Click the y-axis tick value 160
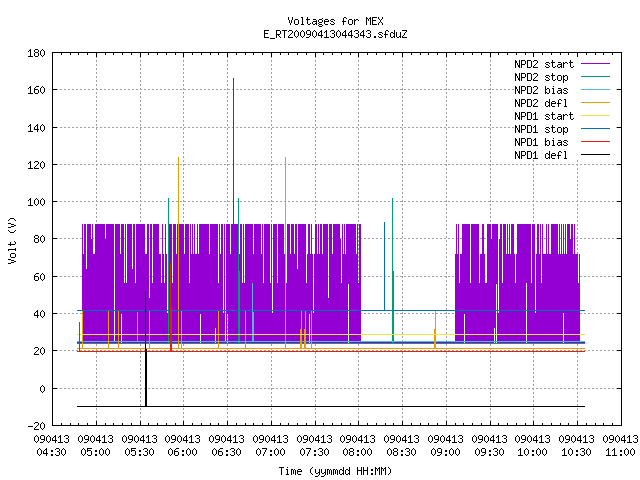640x480 pixels. (36, 90)
